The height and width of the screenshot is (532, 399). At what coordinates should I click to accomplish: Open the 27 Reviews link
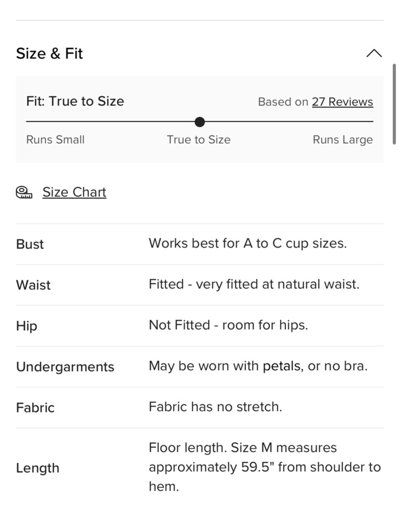click(342, 102)
